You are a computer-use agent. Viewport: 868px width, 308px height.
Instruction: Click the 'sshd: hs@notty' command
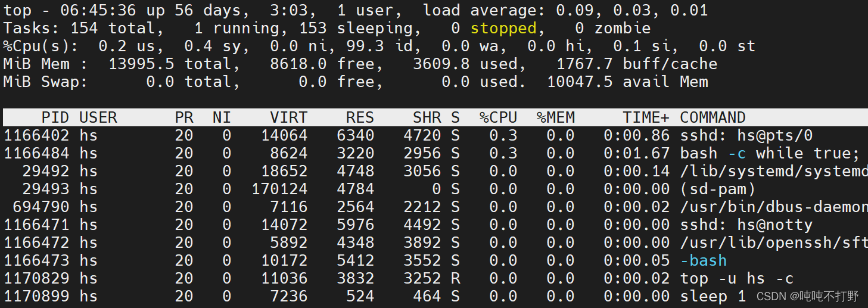pyautogui.click(x=746, y=225)
